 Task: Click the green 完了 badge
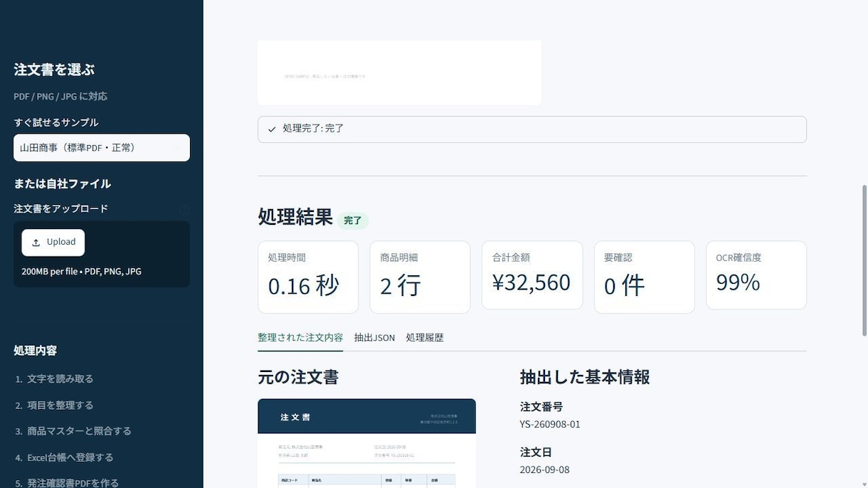pyautogui.click(x=353, y=221)
